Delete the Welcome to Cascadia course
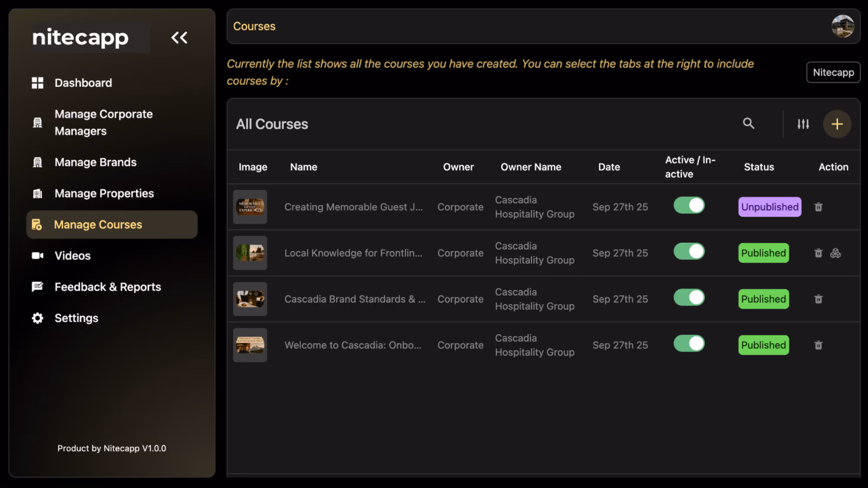Image resolution: width=868 pixels, height=488 pixels. (818, 345)
